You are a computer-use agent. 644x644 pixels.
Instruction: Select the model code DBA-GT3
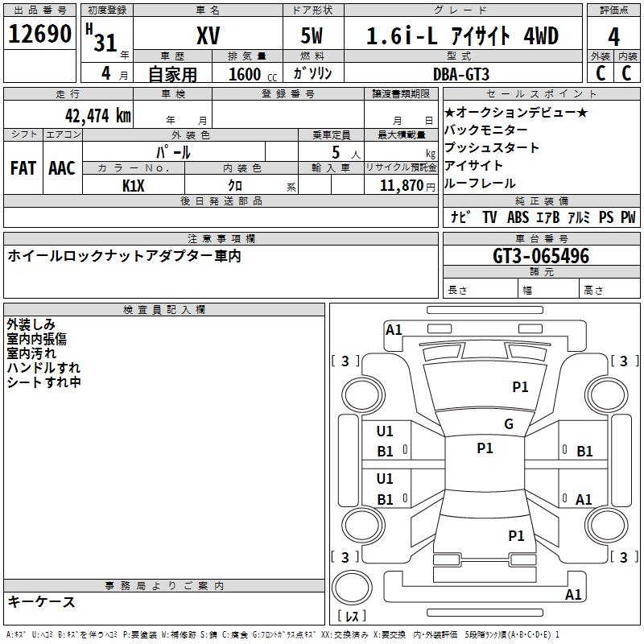pyautogui.click(x=461, y=74)
